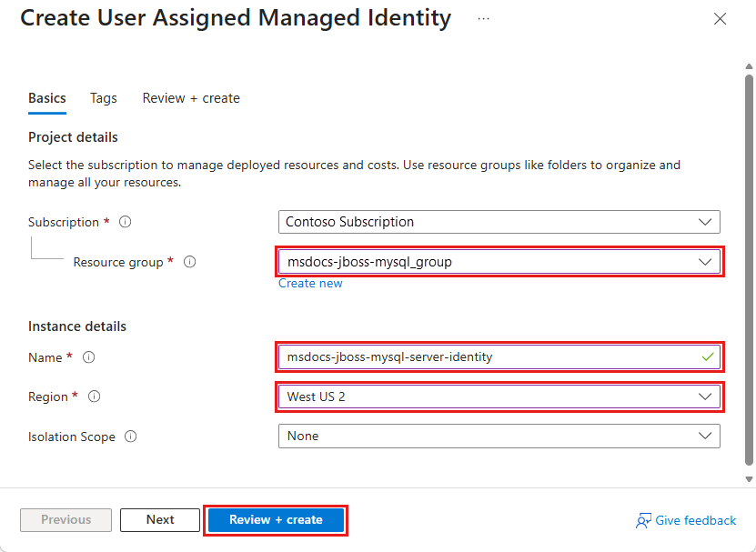Viewport: 756px width, 552px height.
Task: Switch to the Tags tab
Action: [103, 98]
